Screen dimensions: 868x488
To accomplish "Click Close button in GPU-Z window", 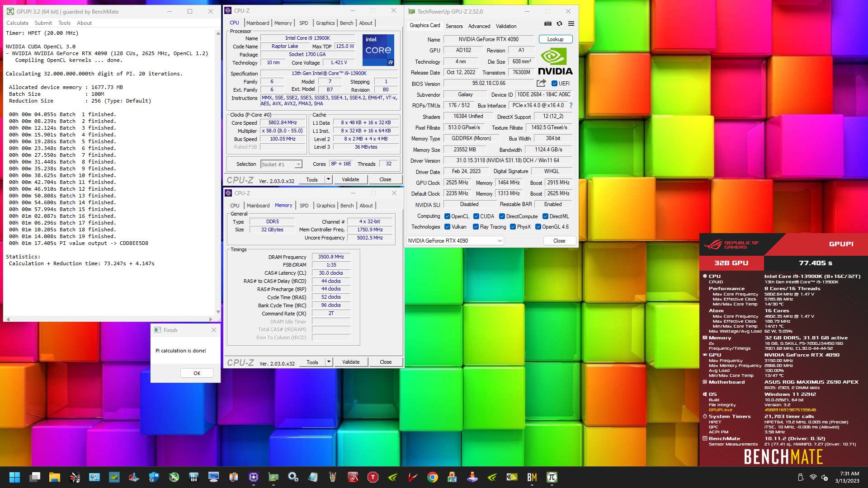I will point(559,241).
